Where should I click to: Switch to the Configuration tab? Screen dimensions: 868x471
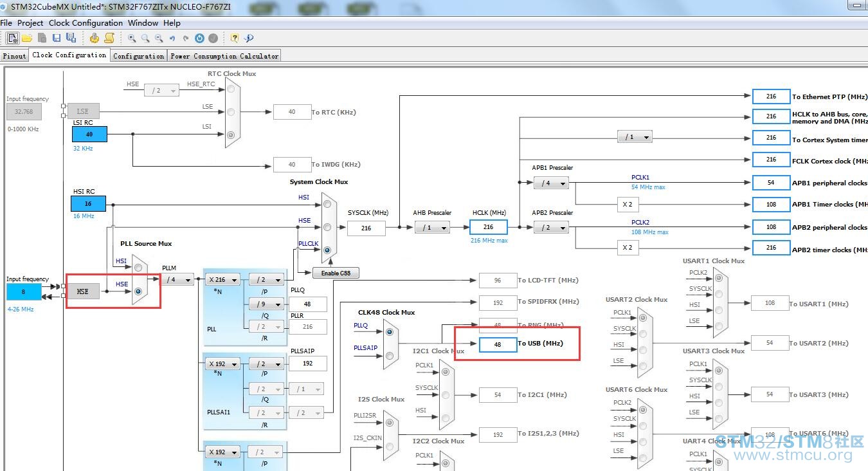139,56
